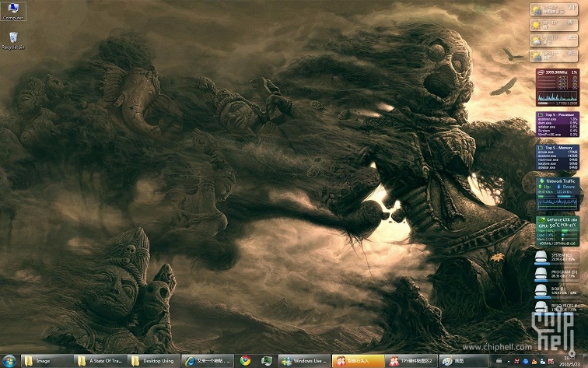This screenshot has width=588, height=368.
Task: Open the Paint program taskbar button
Action: coord(464,361)
